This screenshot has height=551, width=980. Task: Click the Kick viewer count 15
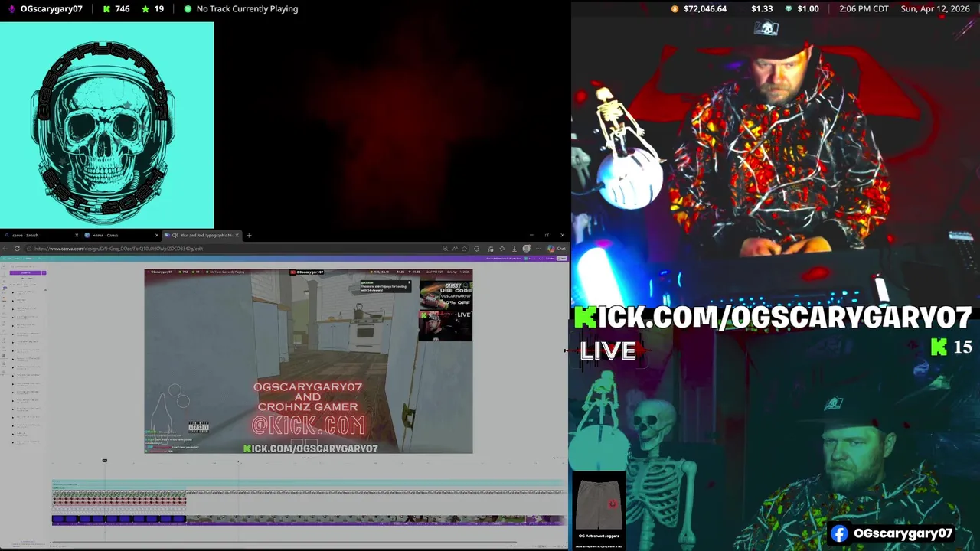pyautogui.click(x=952, y=347)
